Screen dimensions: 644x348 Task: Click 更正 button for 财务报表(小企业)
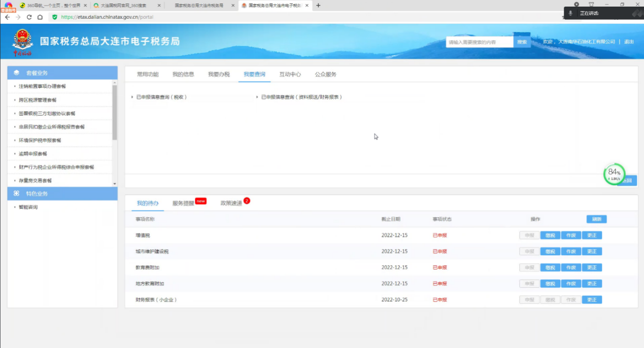click(592, 300)
